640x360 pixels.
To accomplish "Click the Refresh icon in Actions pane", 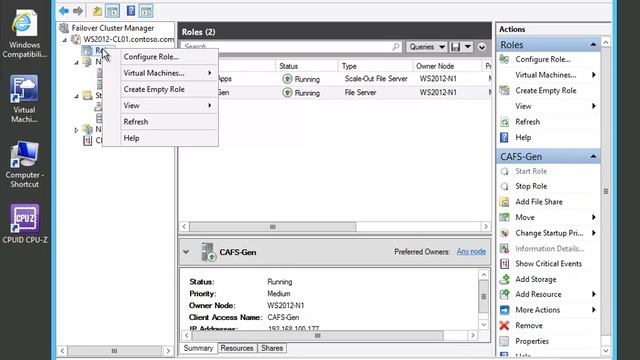I will 504,122.
